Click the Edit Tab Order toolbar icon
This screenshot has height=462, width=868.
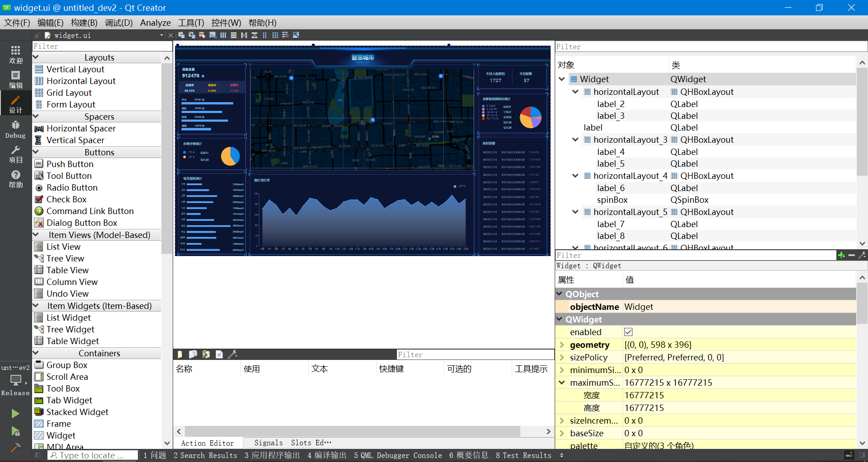coord(212,35)
